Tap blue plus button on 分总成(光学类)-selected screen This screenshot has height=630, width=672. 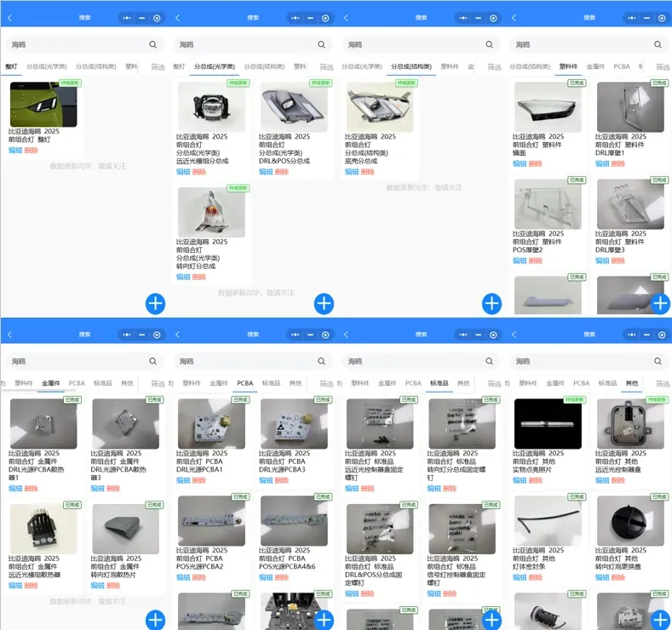point(324,304)
